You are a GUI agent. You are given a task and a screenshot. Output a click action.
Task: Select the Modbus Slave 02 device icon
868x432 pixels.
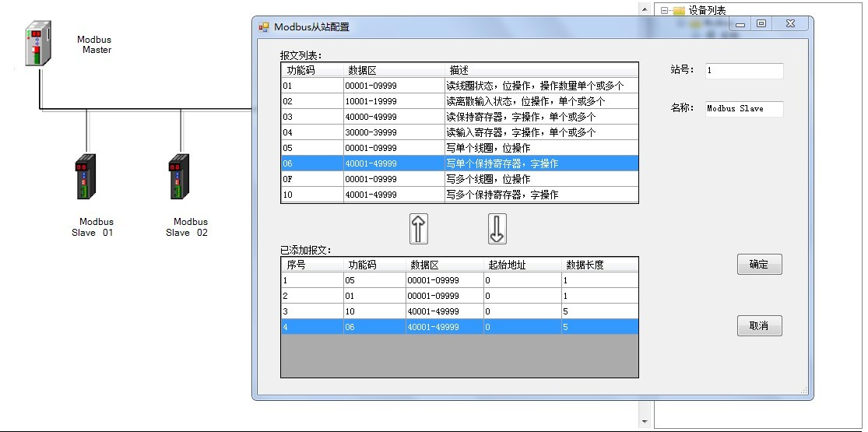pyautogui.click(x=180, y=180)
